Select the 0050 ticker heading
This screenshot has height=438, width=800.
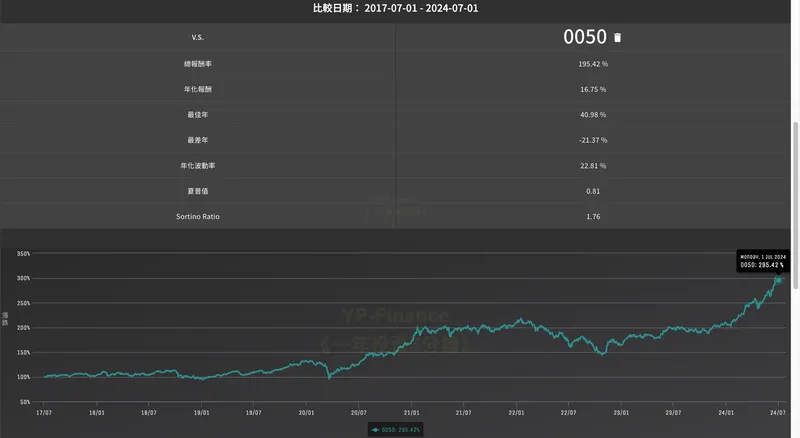pos(585,37)
